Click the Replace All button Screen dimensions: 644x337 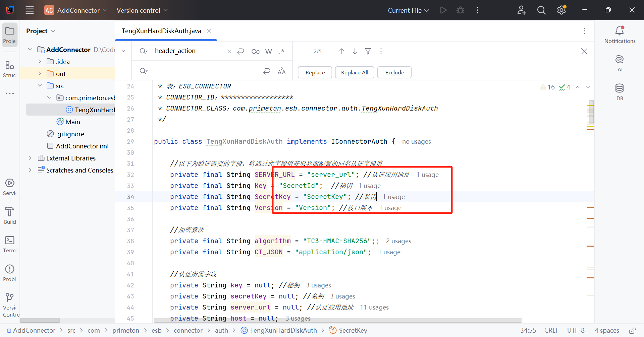[x=355, y=72]
